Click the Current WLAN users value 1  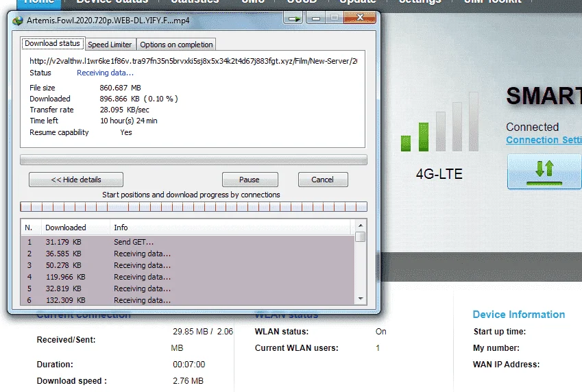pyautogui.click(x=378, y=348)
